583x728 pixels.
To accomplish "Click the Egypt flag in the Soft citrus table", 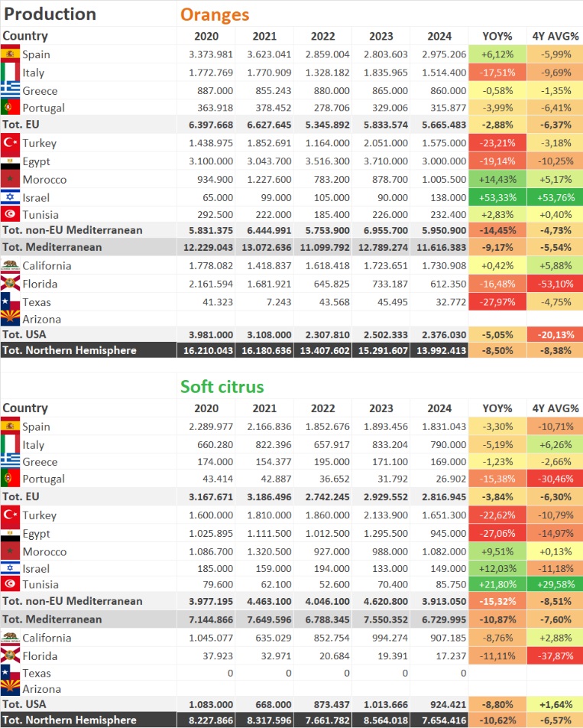I will coord(10,533).
